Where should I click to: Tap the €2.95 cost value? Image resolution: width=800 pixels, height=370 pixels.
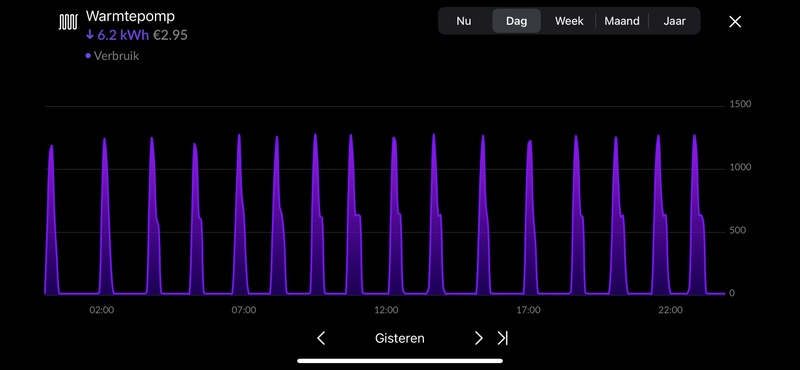(x=170, y=35)
